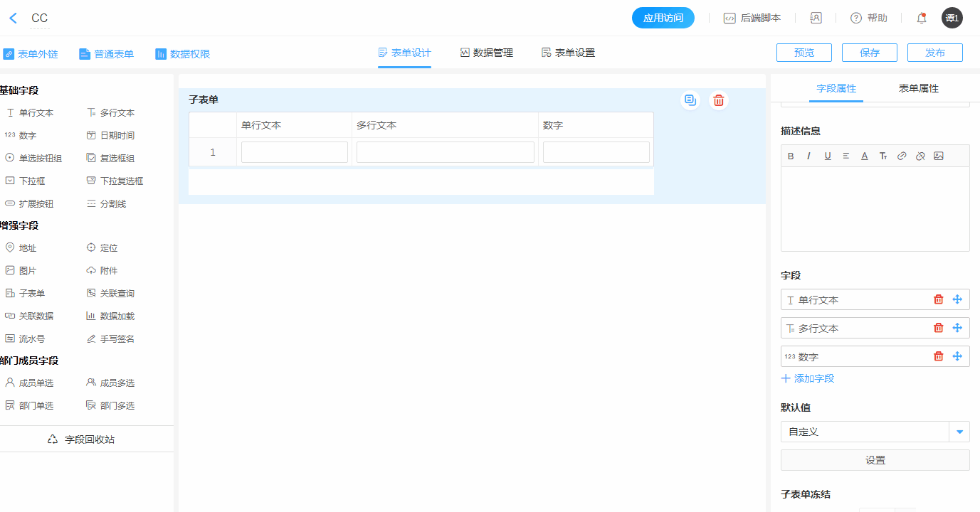
Task: Delete the 单行文本 field in the field list
Action: pyautogui.click(x=938, y=299)
